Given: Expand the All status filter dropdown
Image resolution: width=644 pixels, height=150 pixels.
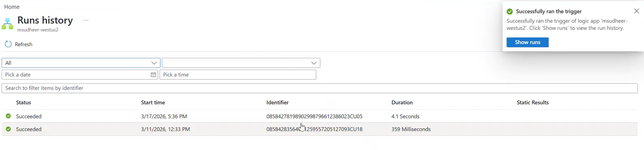Looking at the screenshot, I should pyautogui.click(x=81, y=63).
